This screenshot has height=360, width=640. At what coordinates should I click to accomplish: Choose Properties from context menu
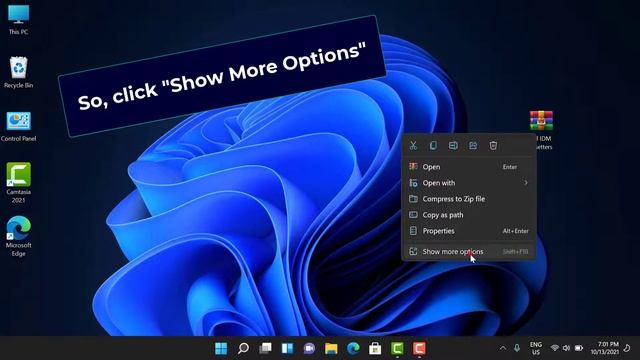point(469,231)
